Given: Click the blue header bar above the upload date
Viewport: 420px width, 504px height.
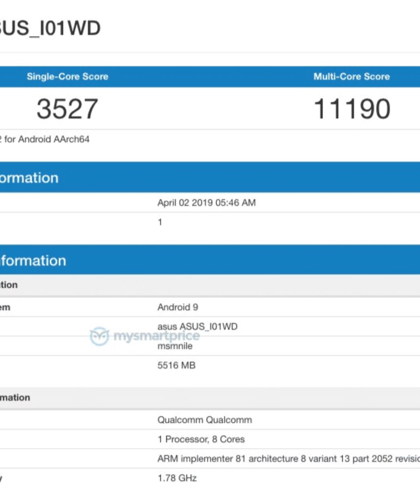Looking at the screenshot, I should click(210, 177).
